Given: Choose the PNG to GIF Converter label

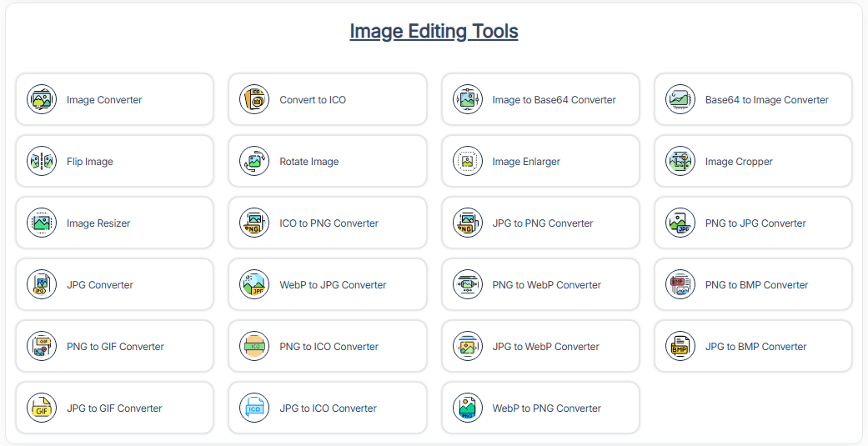Looking at the screenshot, I should click(x=115, y=347).
